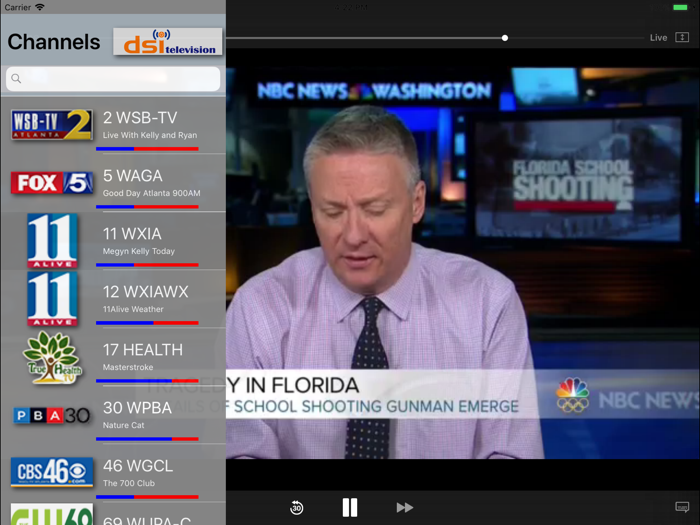700x525 pixels.
Task: Click the Channels heading
Action: point(54,42)
